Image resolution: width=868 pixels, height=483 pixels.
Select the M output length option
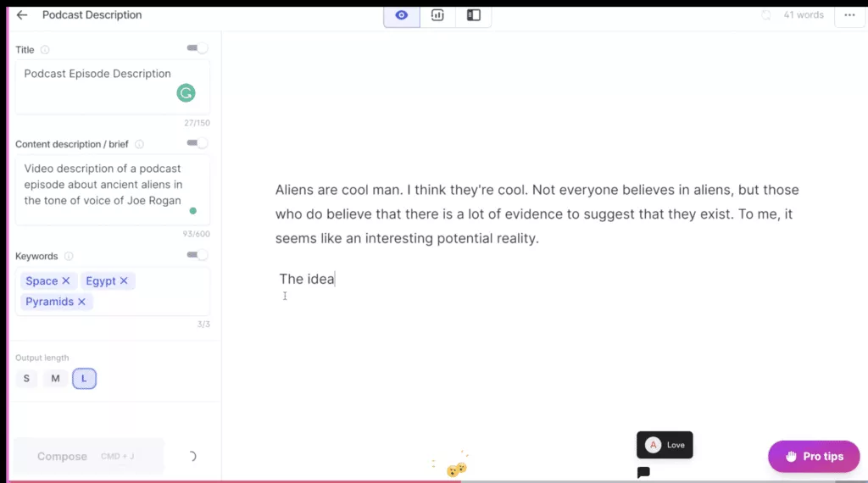55,379
